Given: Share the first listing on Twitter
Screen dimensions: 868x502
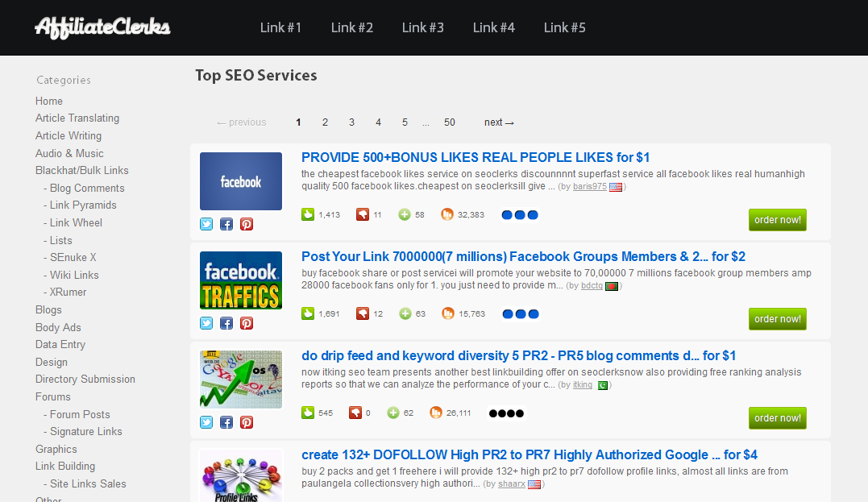Looking at the screenshot, I should click(206, 223).
